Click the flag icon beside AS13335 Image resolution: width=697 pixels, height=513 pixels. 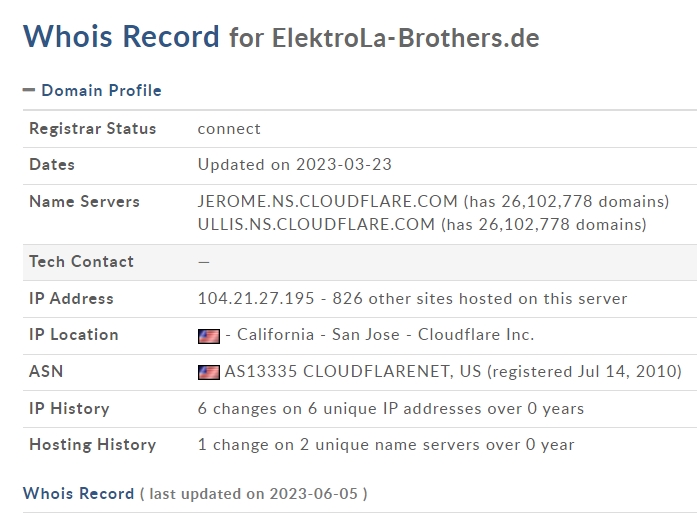click(x=208, y=372)
